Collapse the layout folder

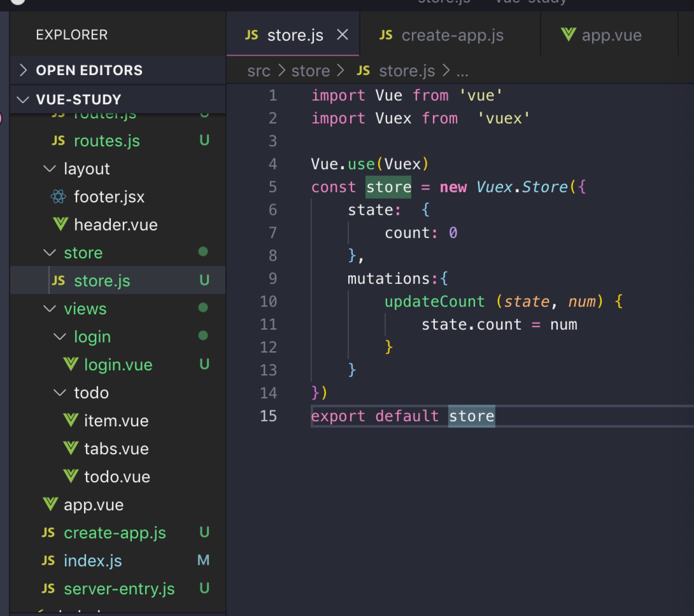point(50,169)
